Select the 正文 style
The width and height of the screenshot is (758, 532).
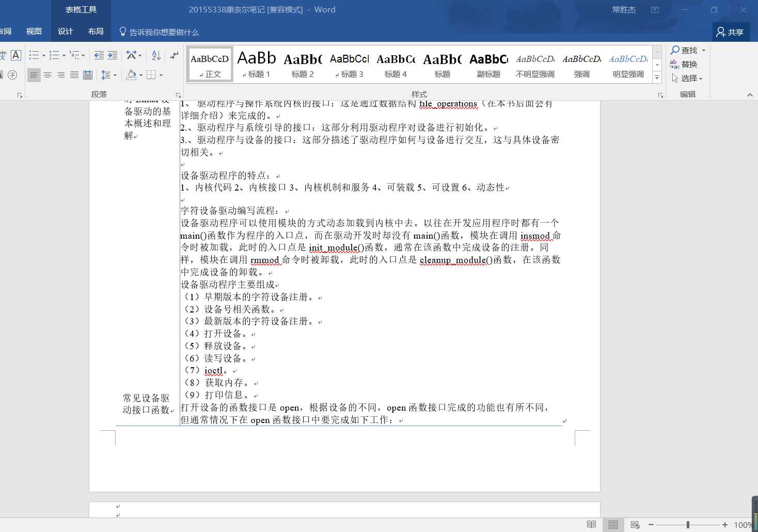coord(210,65)
